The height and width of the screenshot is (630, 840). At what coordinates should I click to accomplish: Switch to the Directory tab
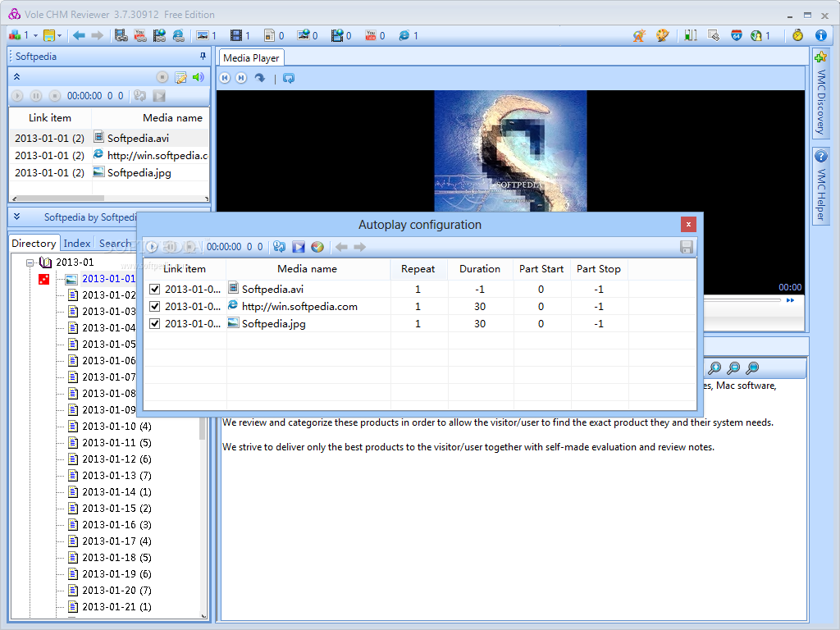pyautogui.click(x=34, y=243)
